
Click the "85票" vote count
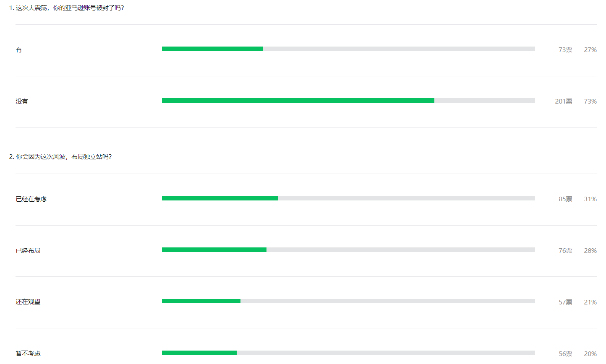(x=565, y=199)
